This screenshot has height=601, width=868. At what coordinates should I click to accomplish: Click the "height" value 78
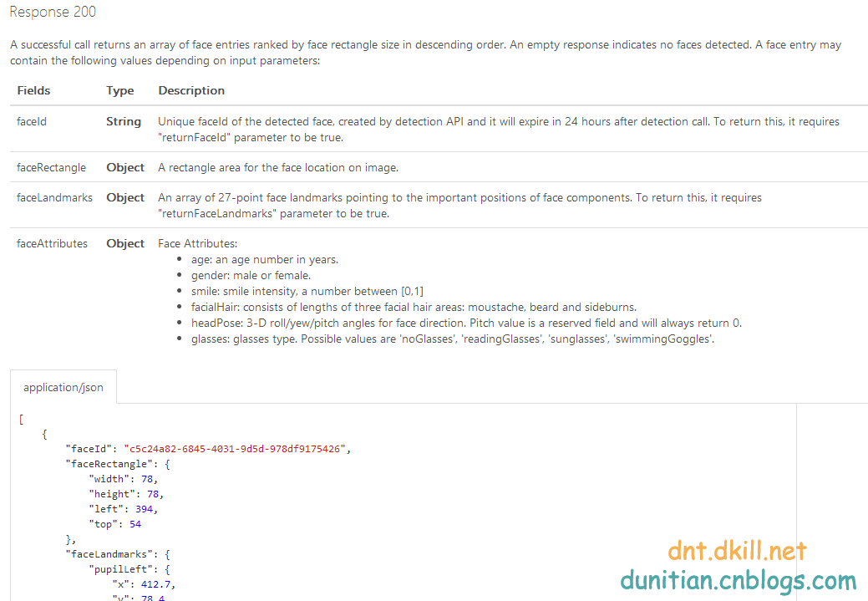tap(153, 493)
